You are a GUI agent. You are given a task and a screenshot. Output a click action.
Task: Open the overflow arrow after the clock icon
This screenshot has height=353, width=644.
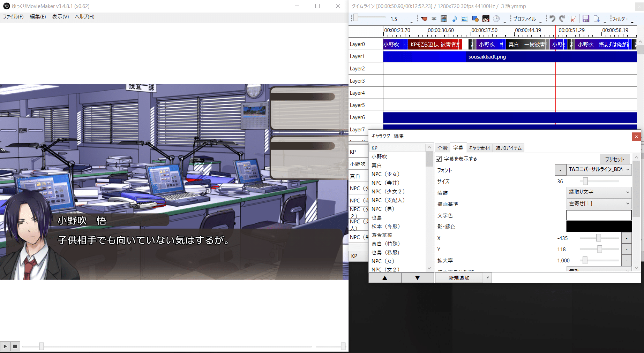[505, 21]
